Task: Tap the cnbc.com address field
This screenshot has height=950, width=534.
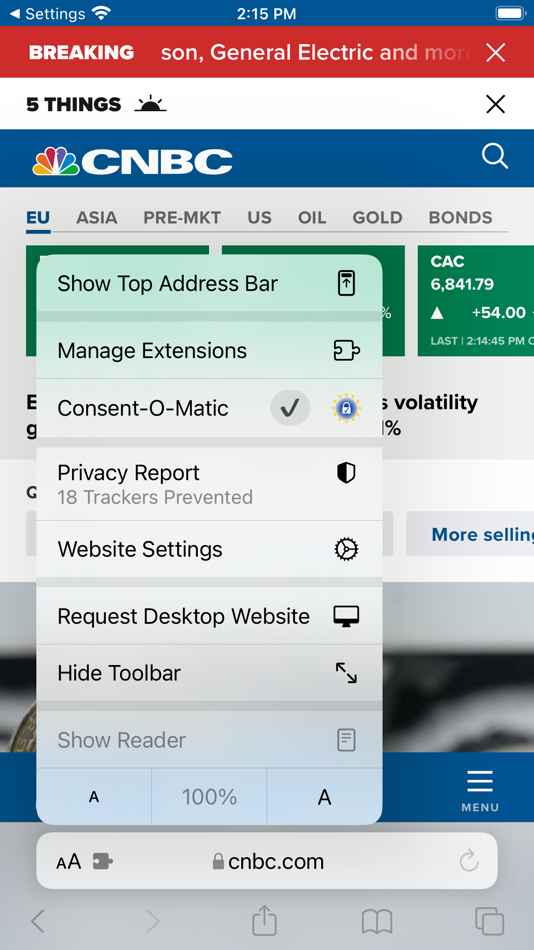Action: (x=267, y=861)
